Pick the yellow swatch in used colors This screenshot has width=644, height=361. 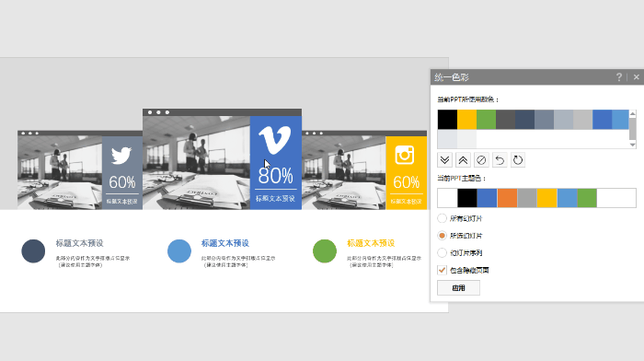[466, 119]
